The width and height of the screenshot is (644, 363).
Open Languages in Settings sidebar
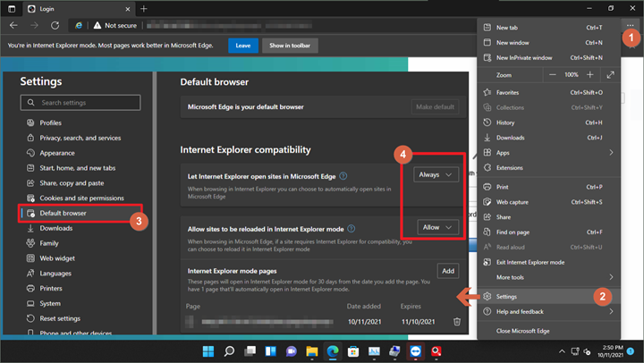point(81,274)
